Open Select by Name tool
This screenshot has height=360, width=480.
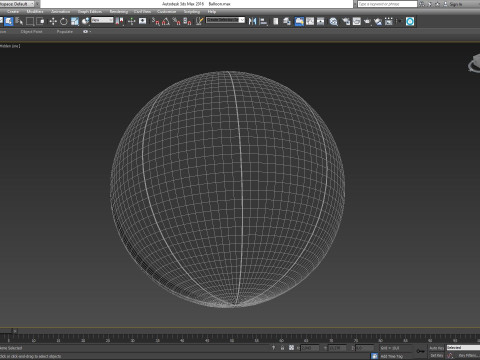[x=19, y=21]
